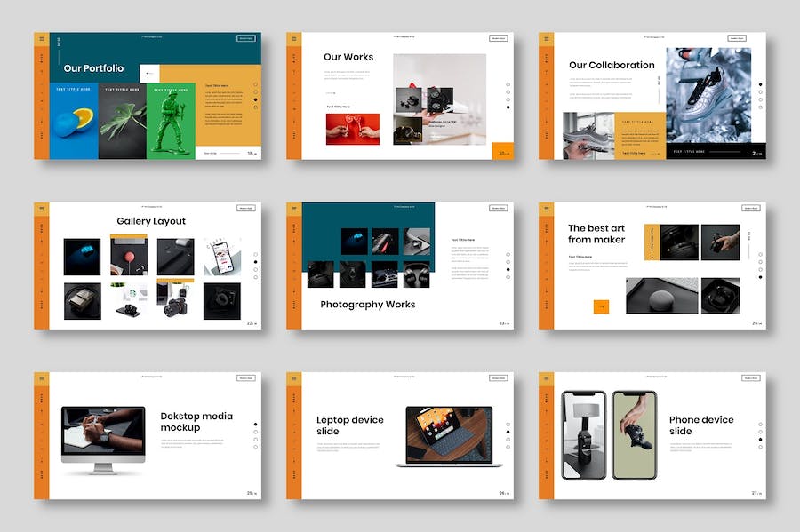Image resolution: width=800 pixels, height=532 pixels.
Task: Click hamburger menu on Gallery Layout slide
Action: pyautogui.click(x=41, y=209)
